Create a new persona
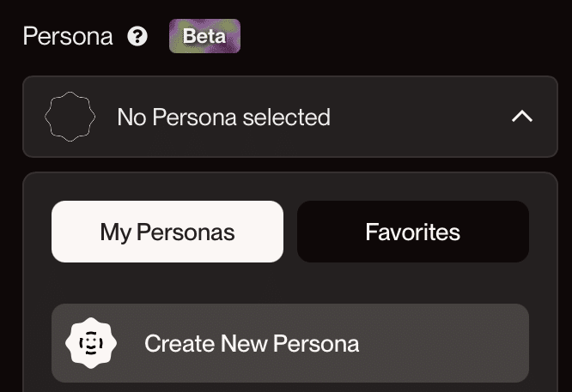This screenshot has width=572, height=392. coord(290,343)
